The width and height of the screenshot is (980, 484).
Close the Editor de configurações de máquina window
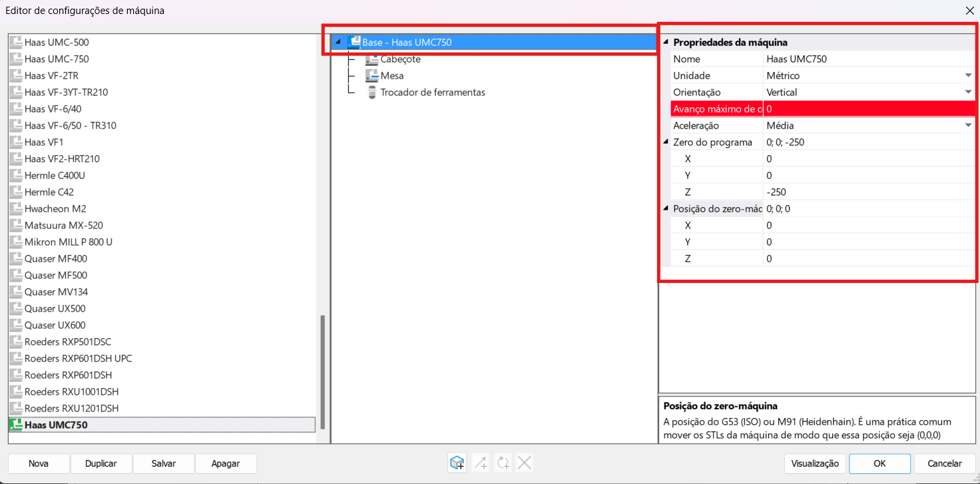pyautogui.click(x=969, y=11)
